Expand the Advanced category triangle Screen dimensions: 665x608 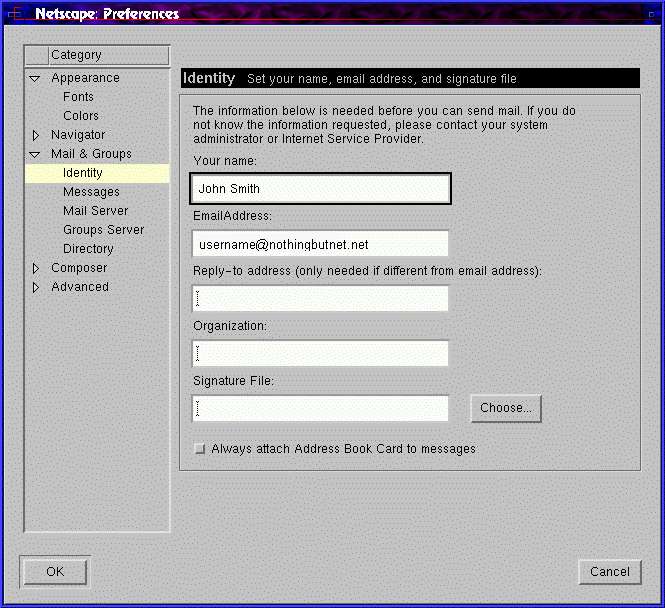pos(35,287)
